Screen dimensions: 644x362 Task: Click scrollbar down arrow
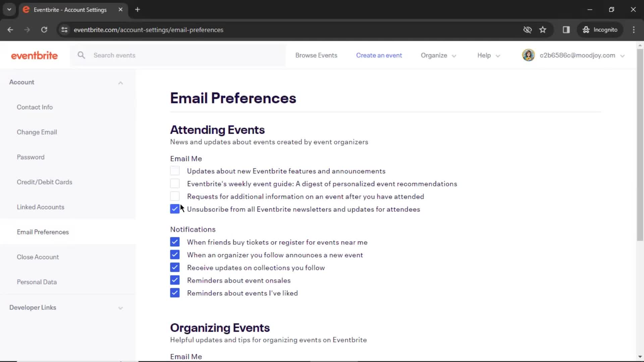640,357
